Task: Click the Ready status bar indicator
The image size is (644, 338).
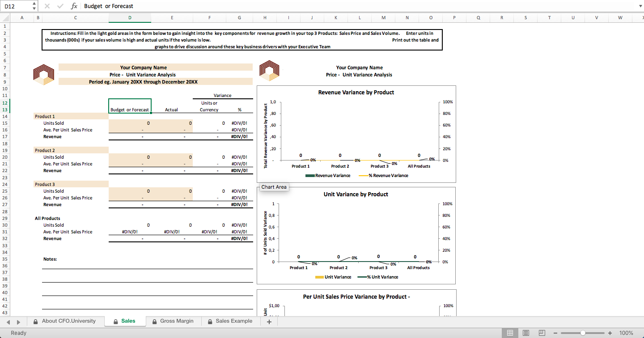Action: [x=19, y=333]
